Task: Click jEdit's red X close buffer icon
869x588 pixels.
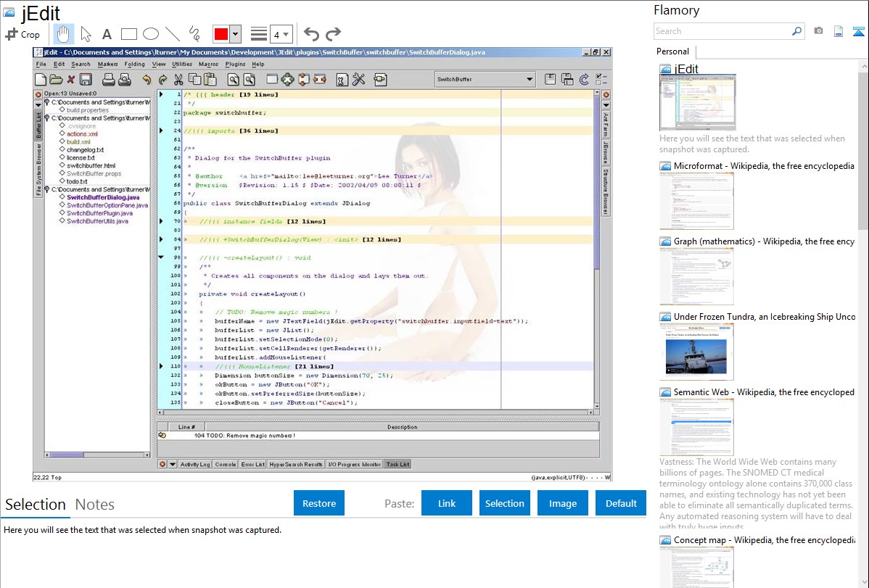Action: [x=71, y=80]
